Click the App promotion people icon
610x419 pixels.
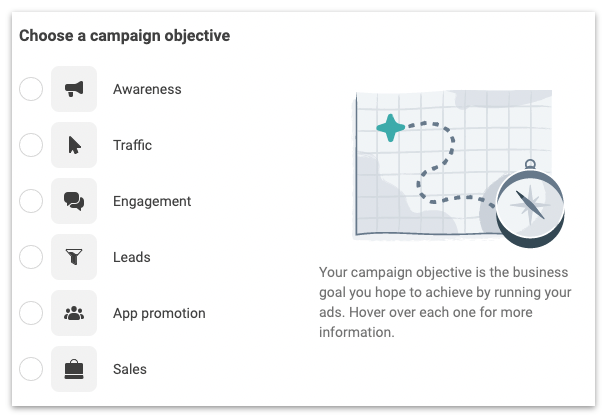click(x=74, y=313)
